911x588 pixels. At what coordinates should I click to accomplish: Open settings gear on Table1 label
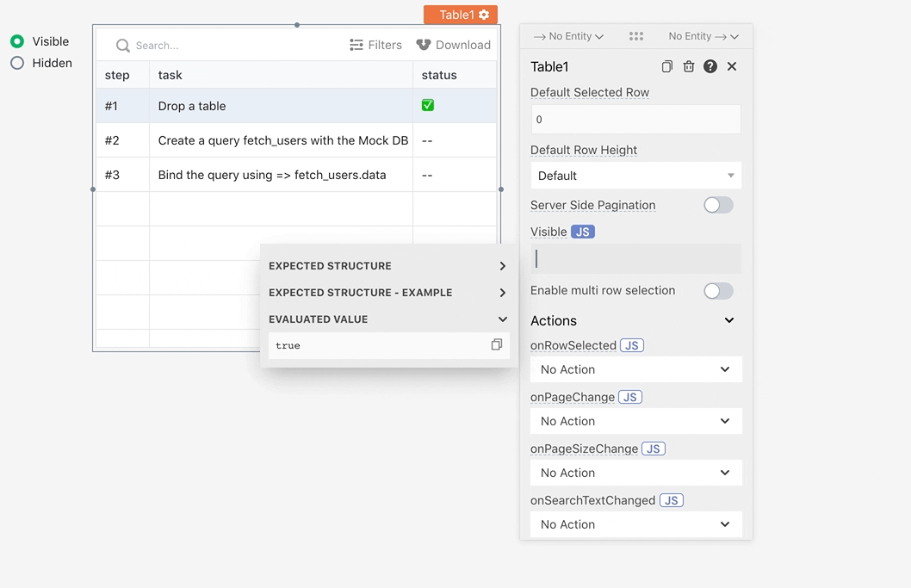pos(484,15)
